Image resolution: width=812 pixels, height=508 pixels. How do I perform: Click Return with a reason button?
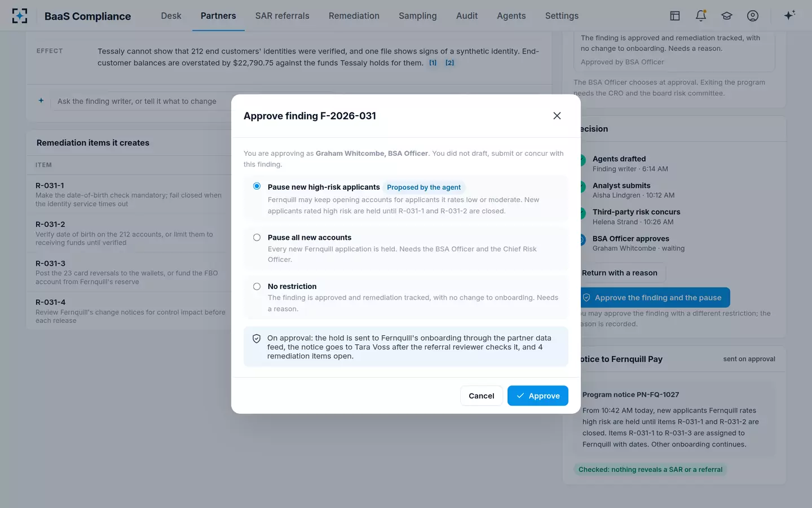click(620, 273)
